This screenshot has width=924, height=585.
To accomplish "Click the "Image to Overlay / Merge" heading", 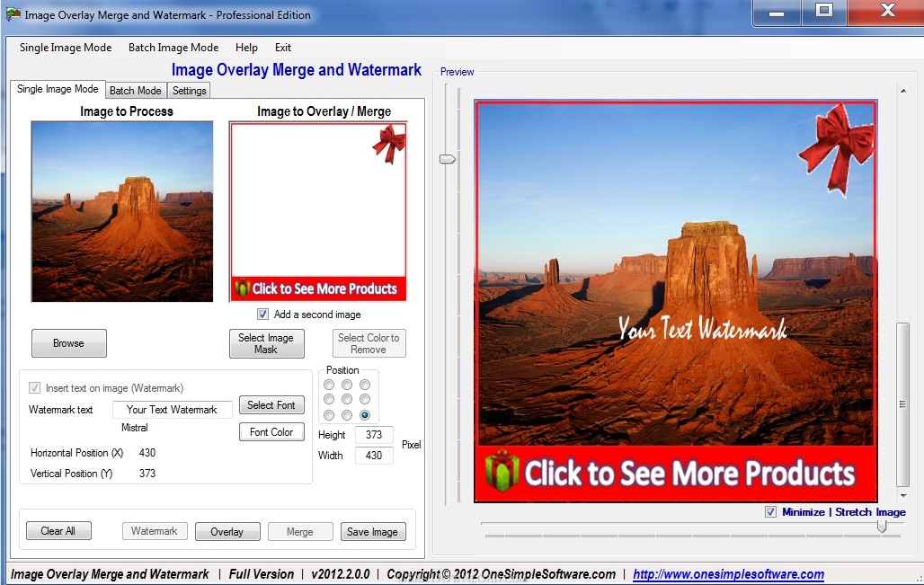I will (x=324, y=111).
